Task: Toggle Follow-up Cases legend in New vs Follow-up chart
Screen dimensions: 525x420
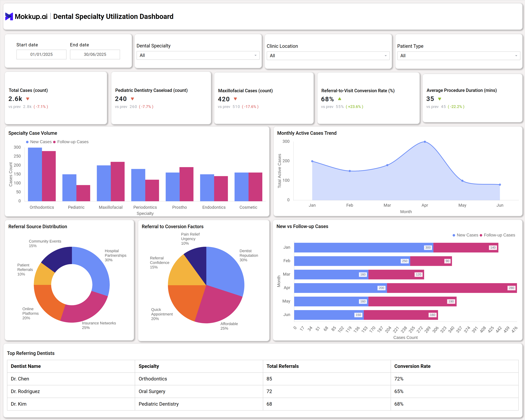Action: click(x=497, y=235)
